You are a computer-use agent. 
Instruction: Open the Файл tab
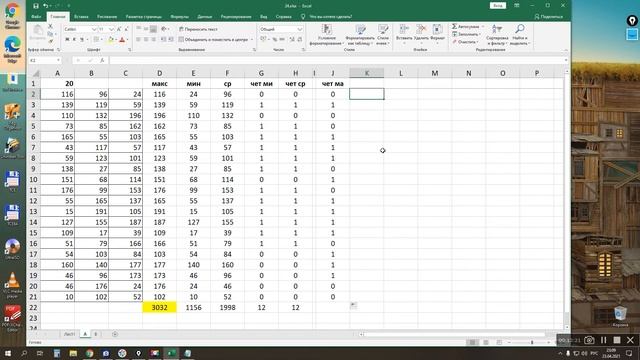coord(36,17)
